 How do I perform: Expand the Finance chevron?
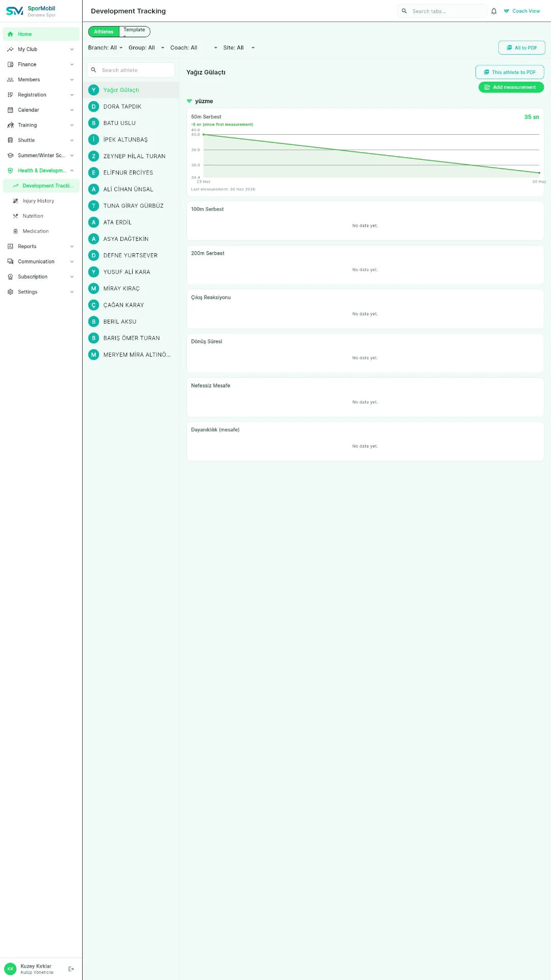point(72,64)
